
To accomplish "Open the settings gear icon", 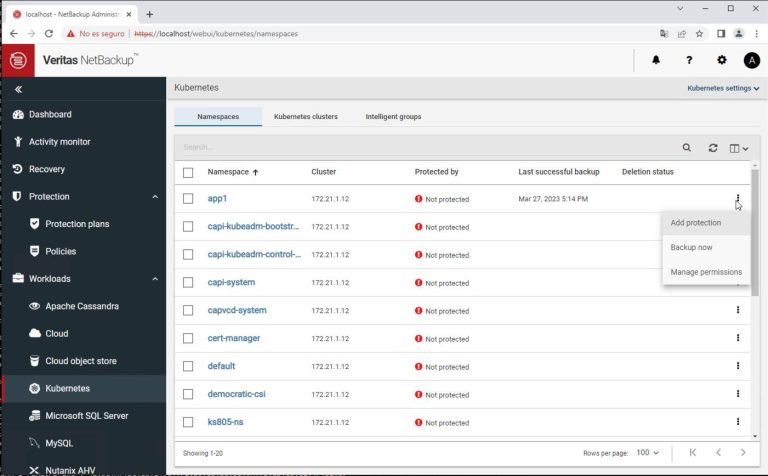I will pos(722,60).
